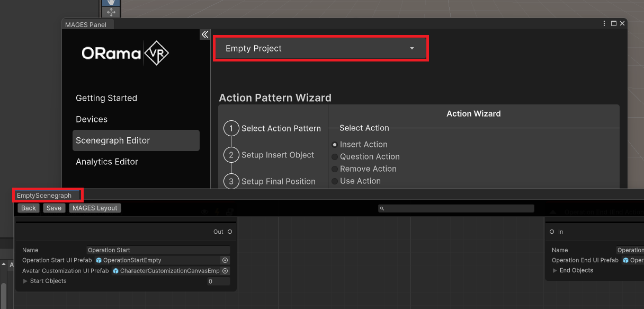Select the Question Action radio button
Image resolution: width=644 pixels, height=309 pixels.
(335, 157)
